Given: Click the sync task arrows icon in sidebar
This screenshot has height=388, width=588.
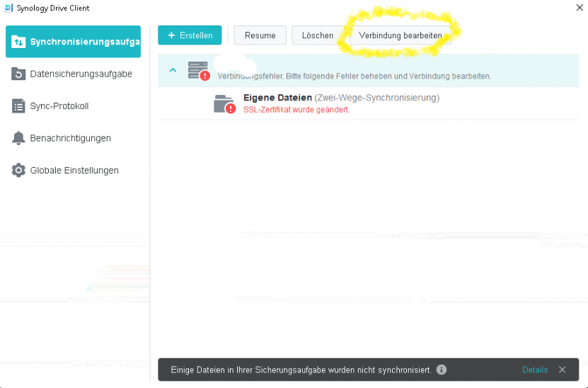Looking at the screenshot, I should pos(18,42).
